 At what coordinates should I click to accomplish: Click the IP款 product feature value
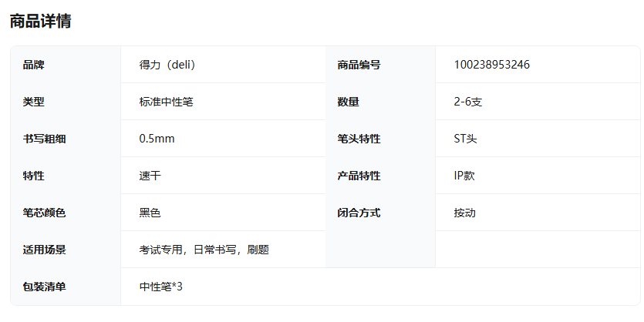(464, 176)
